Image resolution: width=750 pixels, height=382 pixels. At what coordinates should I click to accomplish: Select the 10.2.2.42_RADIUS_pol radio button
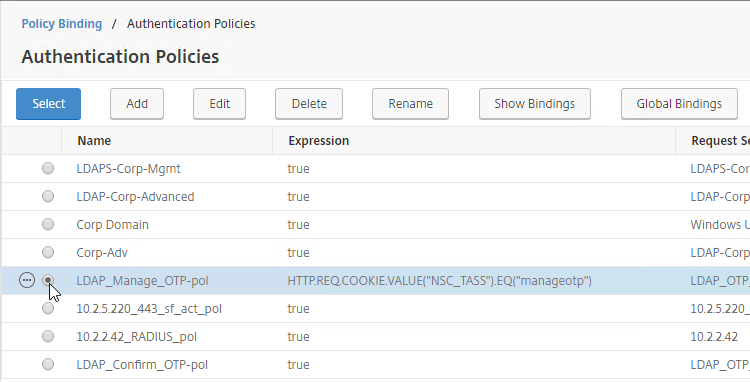pos(48,337)
